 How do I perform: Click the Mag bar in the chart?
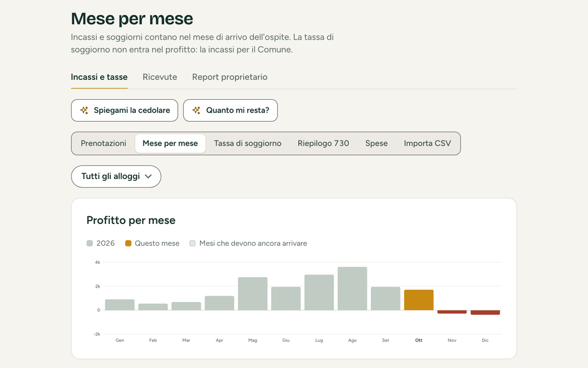tap(253, 294)
